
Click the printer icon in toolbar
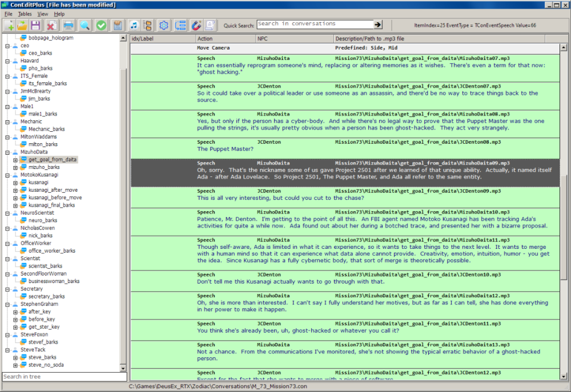[x=69, y=25]
